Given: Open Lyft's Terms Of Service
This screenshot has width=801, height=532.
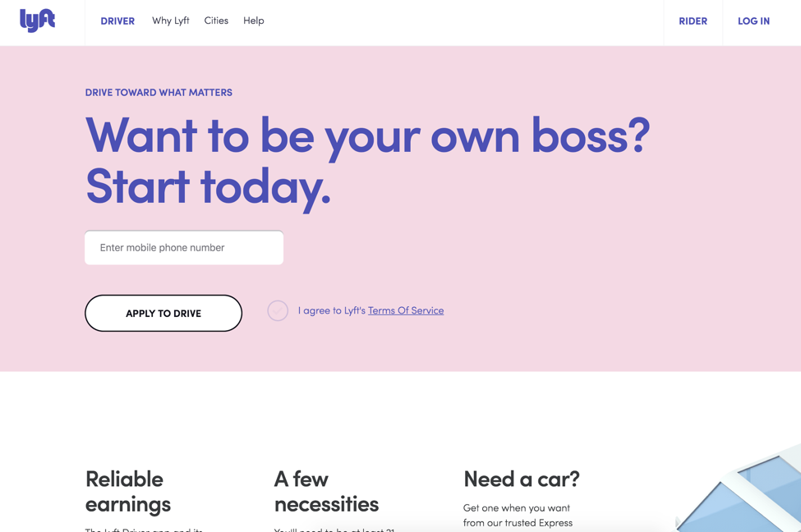Looking at the screenshot, I should point(406,310).
